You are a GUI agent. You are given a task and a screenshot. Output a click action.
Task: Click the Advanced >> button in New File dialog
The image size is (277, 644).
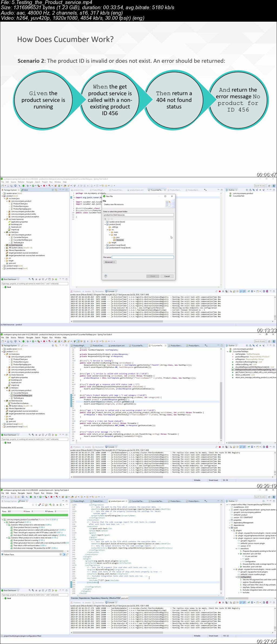click(110, 262)
